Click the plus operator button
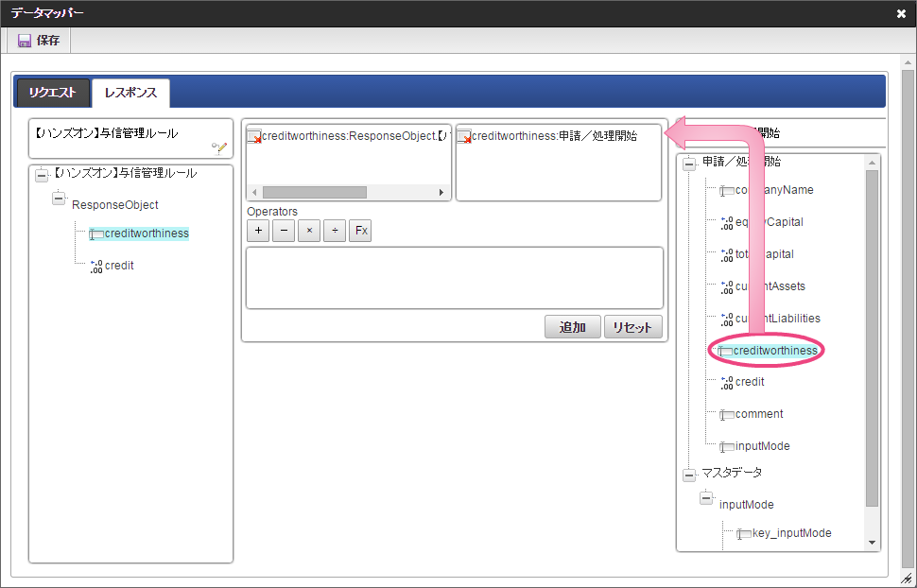Image resolution: width=917 pixels, height=588 pixels. tap(258, 231)
